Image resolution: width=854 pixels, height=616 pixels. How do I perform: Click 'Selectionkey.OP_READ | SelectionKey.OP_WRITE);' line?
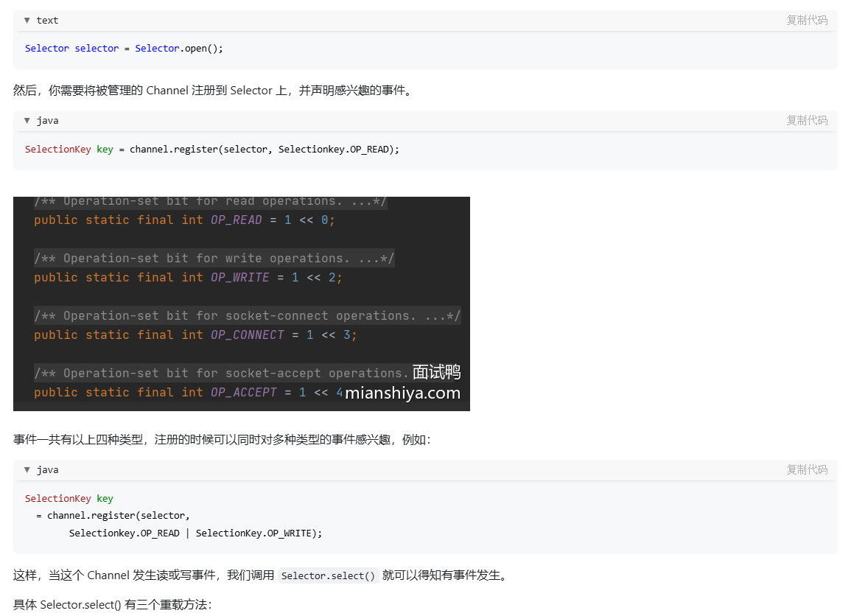tap(195, 533)
